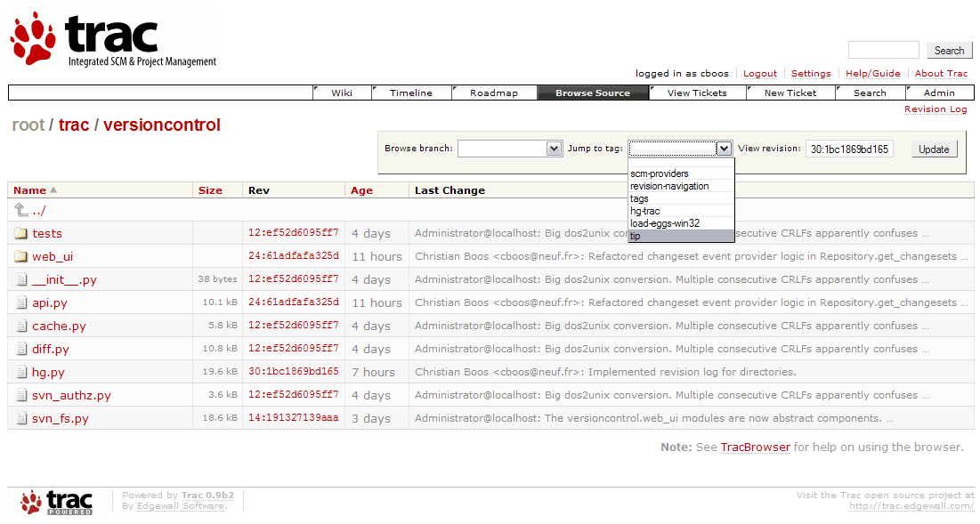Click the View revision input field

849,149
